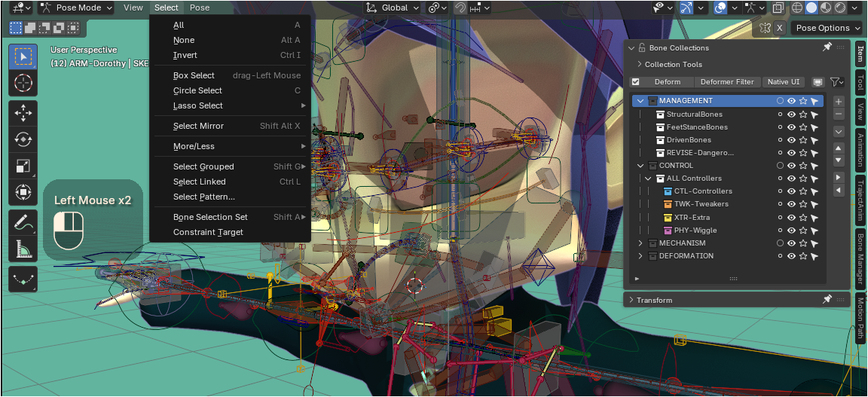Set selection mode to new selection

coord(16,28)
